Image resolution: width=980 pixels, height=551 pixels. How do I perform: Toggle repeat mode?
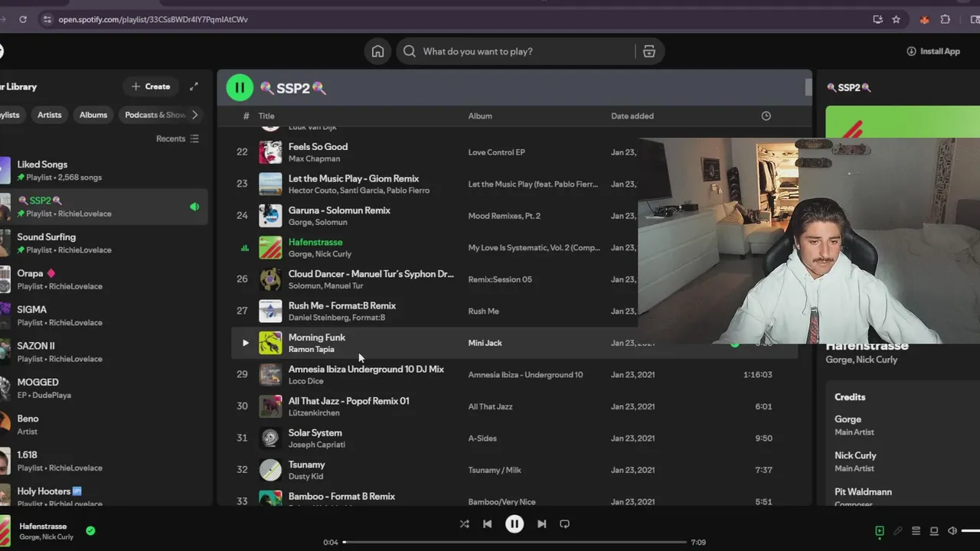(x=565, y=524)
